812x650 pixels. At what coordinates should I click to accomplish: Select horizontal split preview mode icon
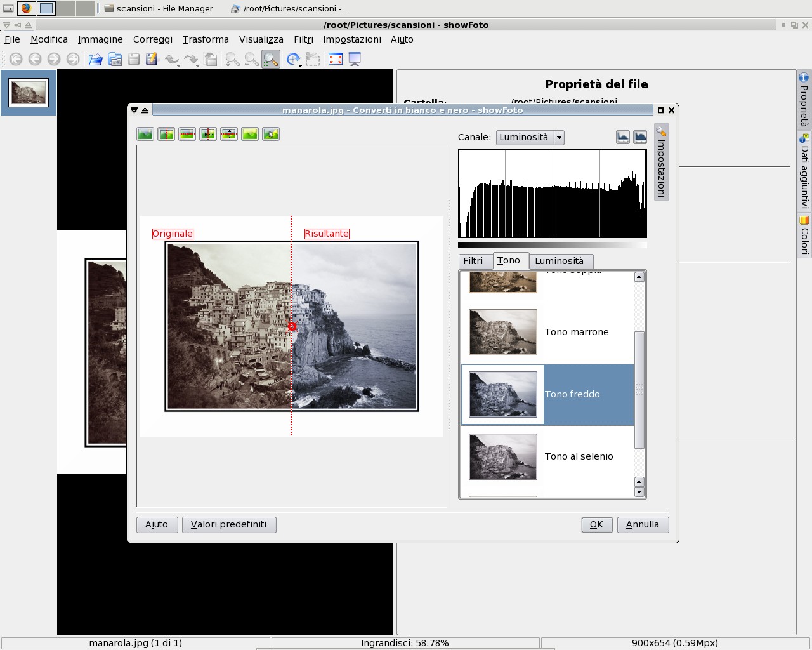click(187, 134)
